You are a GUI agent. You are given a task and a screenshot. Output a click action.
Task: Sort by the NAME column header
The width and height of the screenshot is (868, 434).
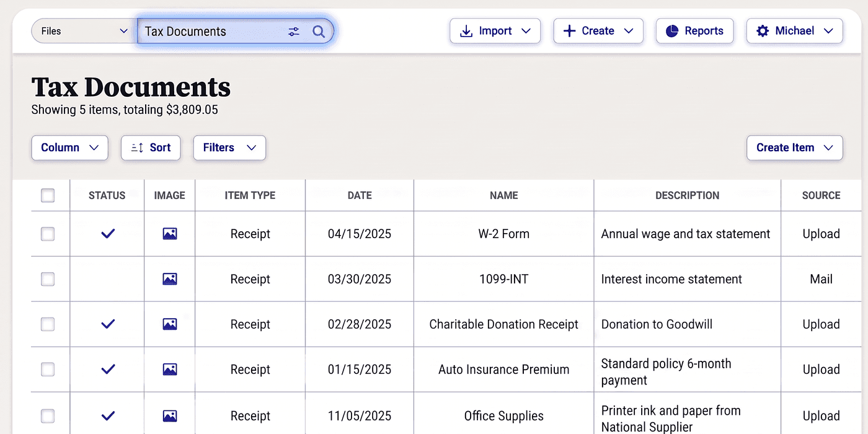coord(504,195)
